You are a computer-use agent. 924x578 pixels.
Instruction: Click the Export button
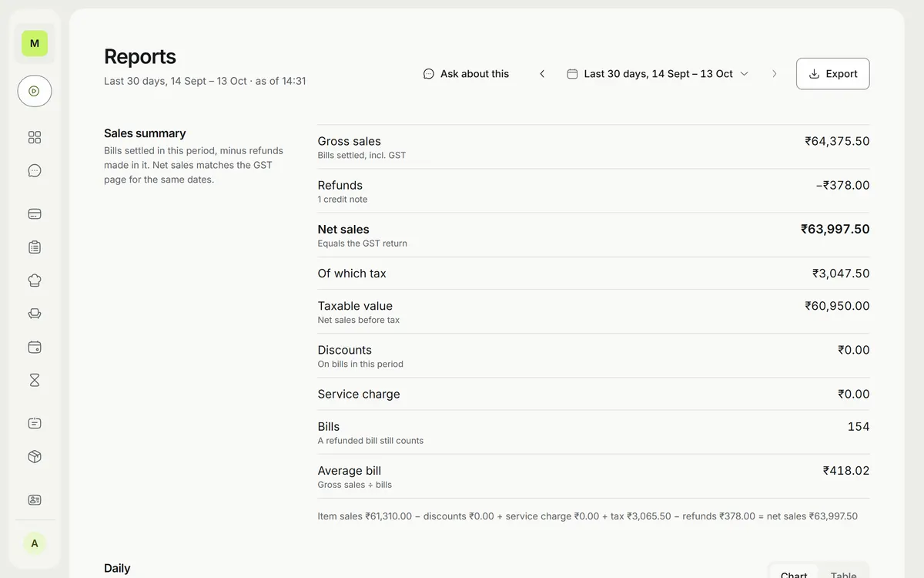(x=833, y=74)
